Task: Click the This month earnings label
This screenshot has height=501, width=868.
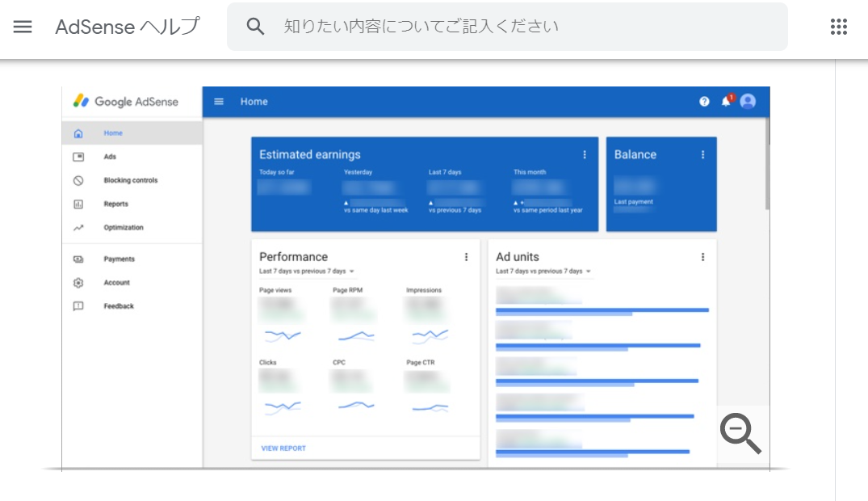Action: pos(529,172)
